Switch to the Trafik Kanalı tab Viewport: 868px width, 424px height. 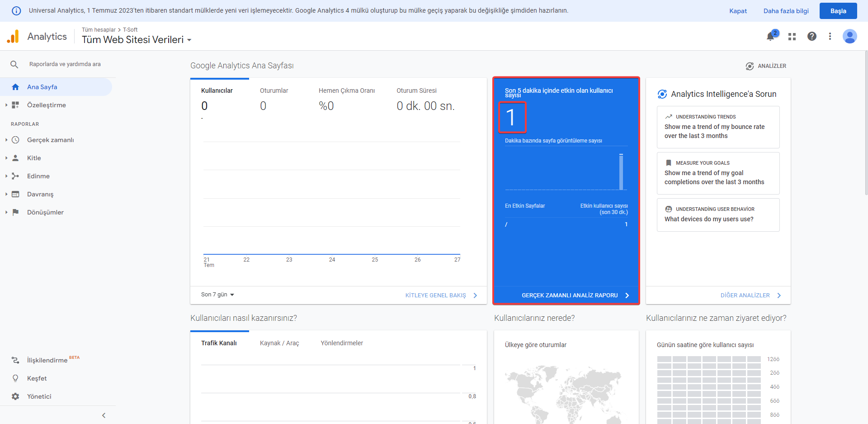(219, 343)
